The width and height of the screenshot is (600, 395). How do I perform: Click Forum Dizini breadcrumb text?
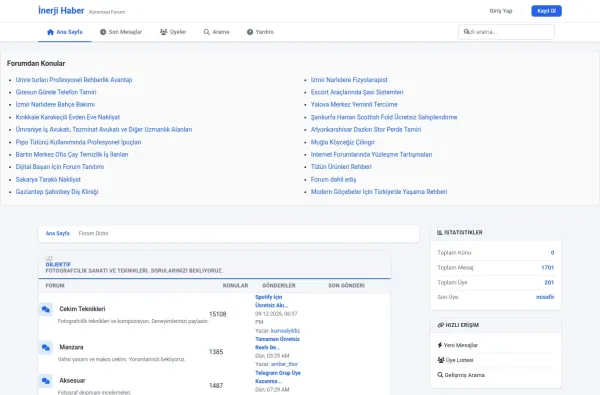93,233
